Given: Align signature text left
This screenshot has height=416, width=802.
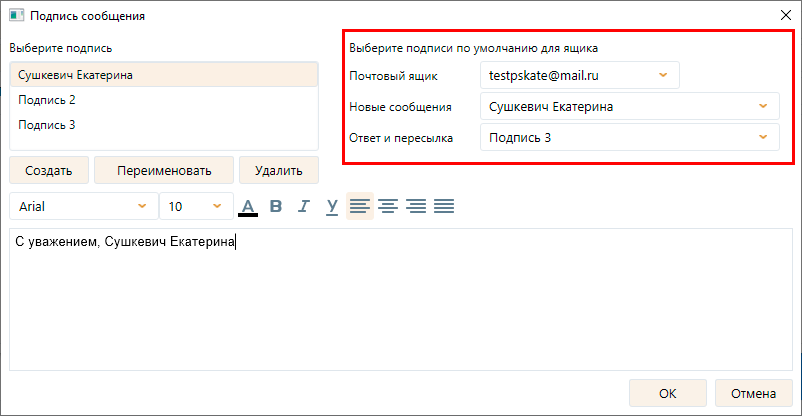Looking at the screenshot, I should [360, 207].
